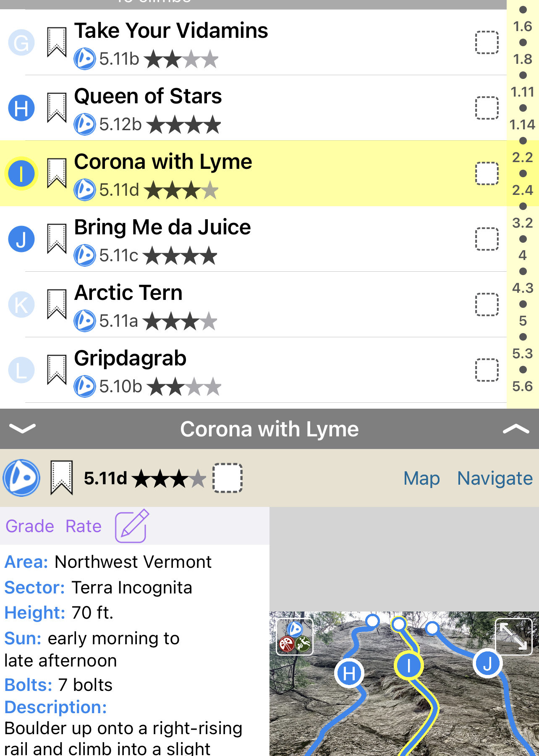This screenshot has width=539, height=756.
Task: Check the tick box for Take Your Vidamins
Action: [487, 42]
